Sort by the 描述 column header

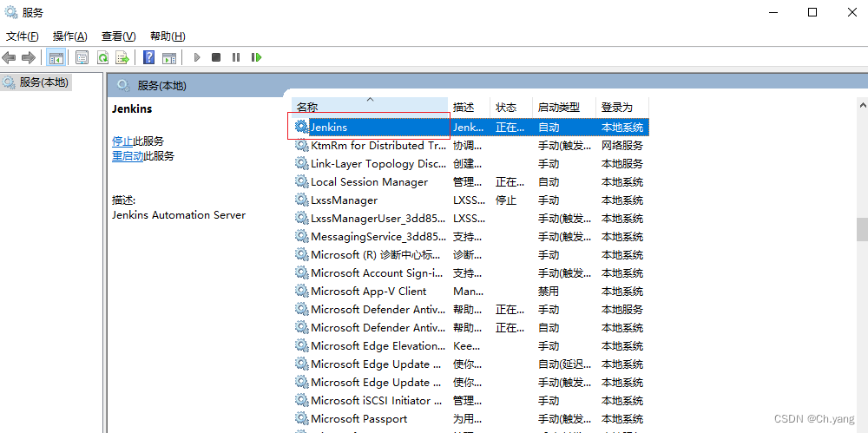pos(470,107)
